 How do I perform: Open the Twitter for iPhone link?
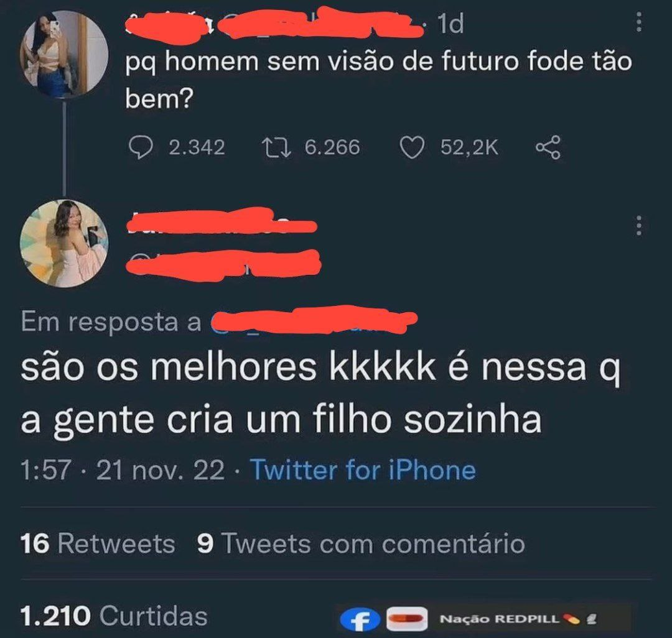click(x=363, y=469)
